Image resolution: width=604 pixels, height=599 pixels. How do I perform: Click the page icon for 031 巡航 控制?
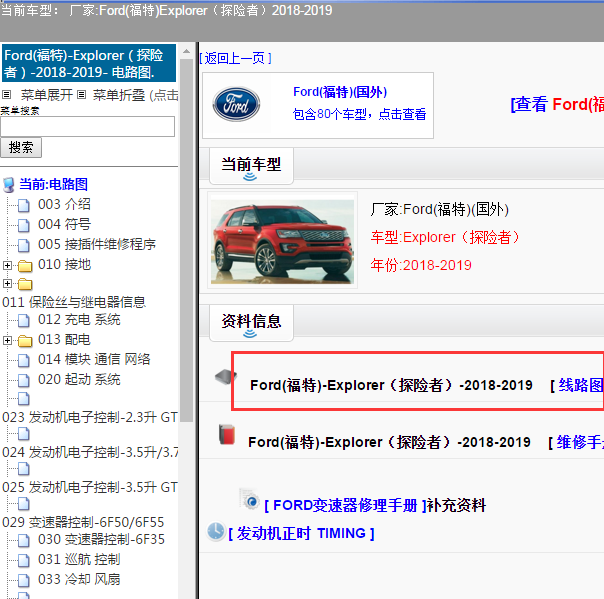click(23, 560)
